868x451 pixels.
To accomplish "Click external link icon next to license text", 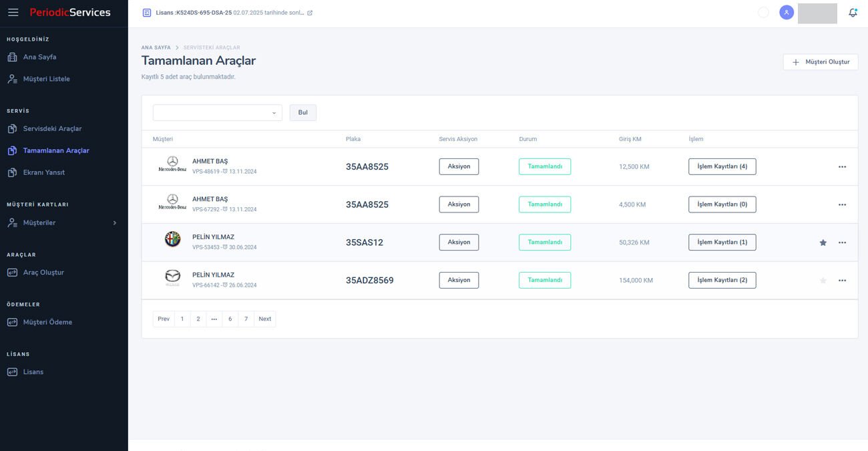I will pos(310,13).
